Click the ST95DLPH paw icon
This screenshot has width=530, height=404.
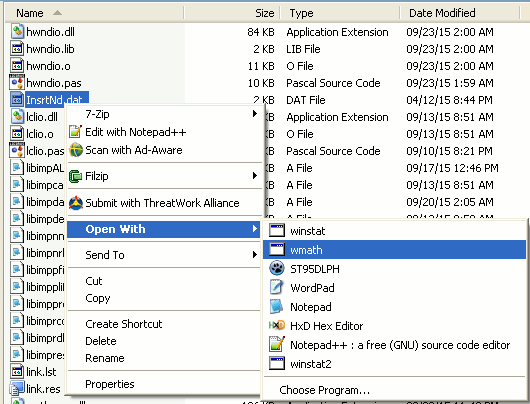pos(277,269)
